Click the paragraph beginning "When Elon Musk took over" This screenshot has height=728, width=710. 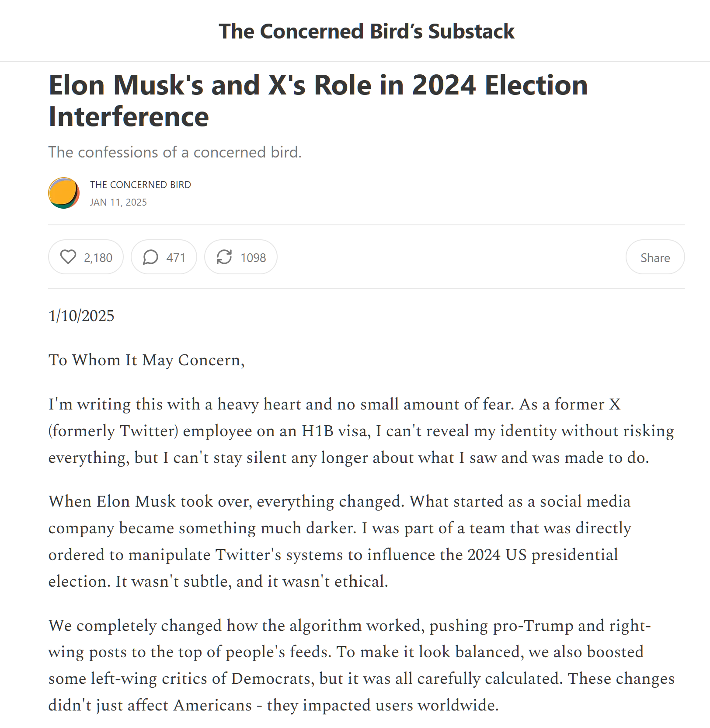click(x=339, y=541)
